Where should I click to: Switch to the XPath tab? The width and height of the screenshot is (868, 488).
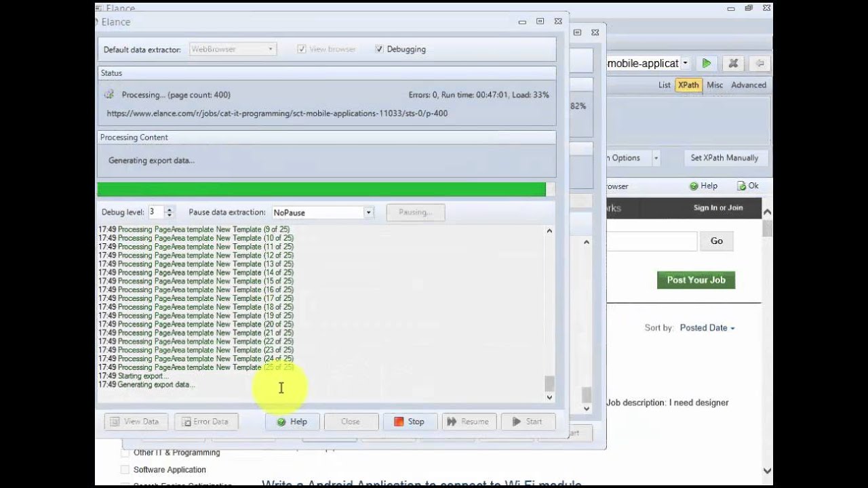(x=688, y=85)
